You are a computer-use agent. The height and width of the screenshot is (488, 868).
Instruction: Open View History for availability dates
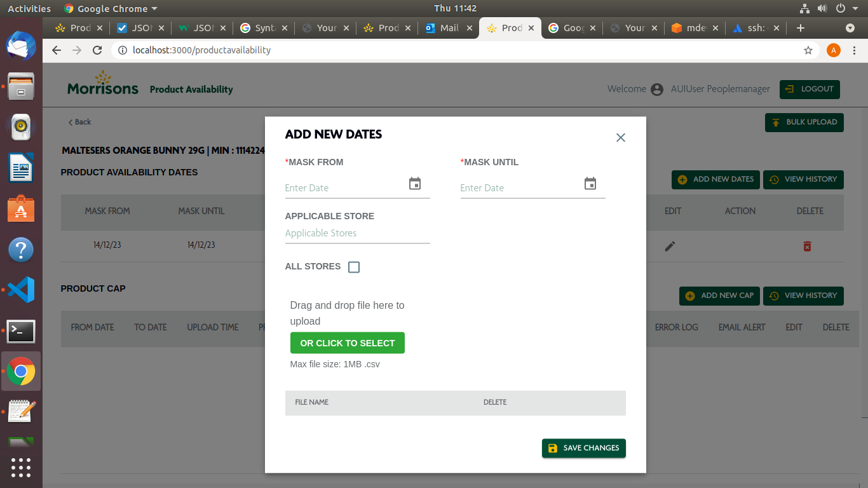[803, 179]
